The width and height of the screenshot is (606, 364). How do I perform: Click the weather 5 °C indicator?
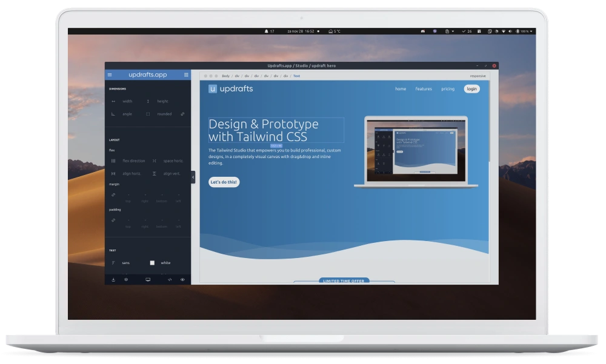[335, 31]
